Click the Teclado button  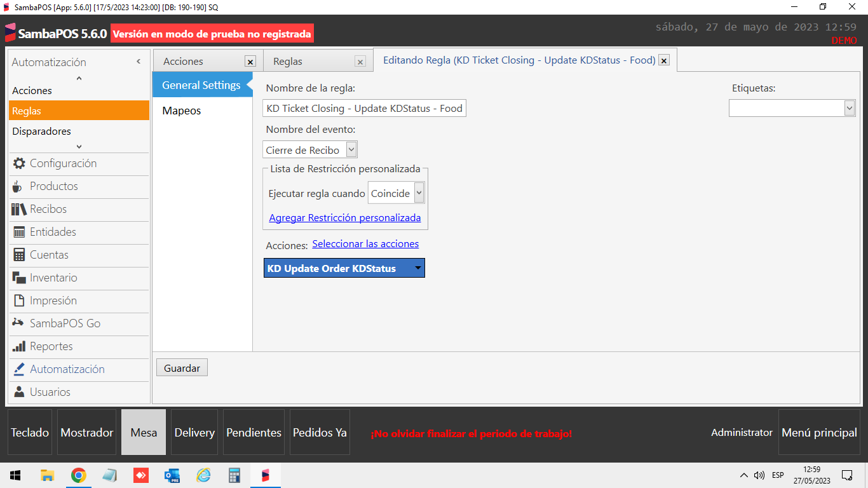click(30, 432)
